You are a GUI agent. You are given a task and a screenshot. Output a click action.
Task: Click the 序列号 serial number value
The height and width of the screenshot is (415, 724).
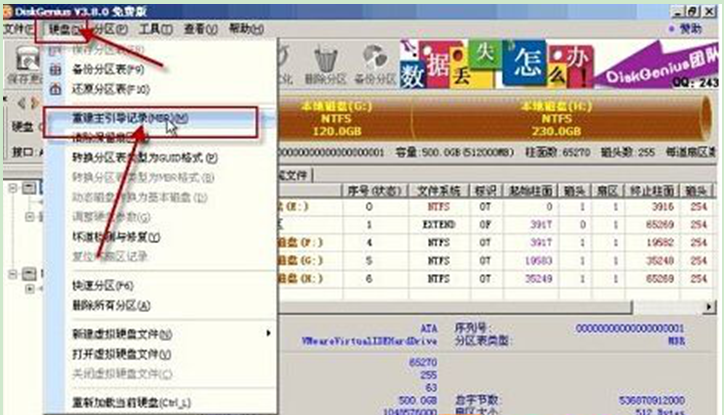coord(629,328)
